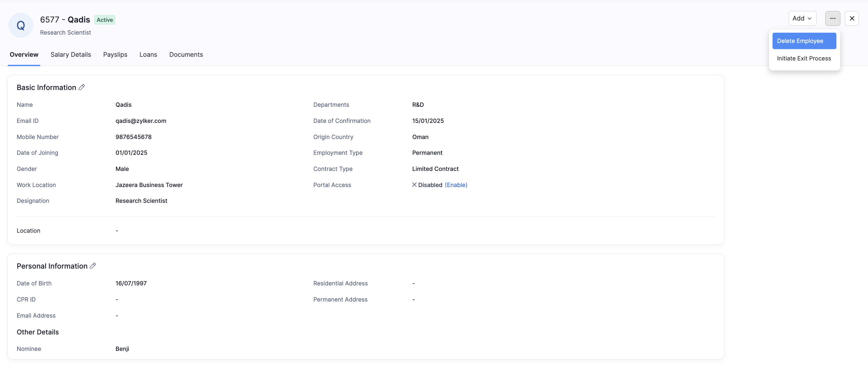Viewport: 868px width, 366px height.
Task: Open the Payslips tab
Action: coord(115,54)
